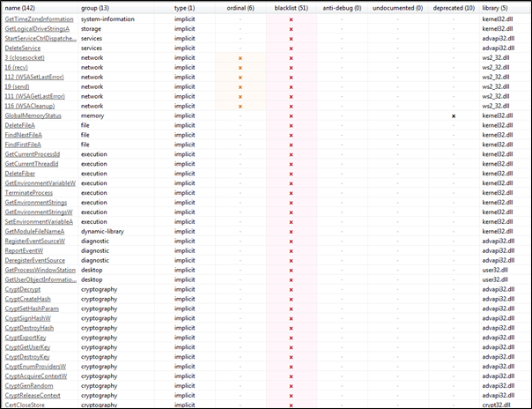Image resolution: width=532 pixels, height=409 pixels.
Task: Click red blacklist X in GetModuleFileNameA row
Action: [x=292, y=232]
